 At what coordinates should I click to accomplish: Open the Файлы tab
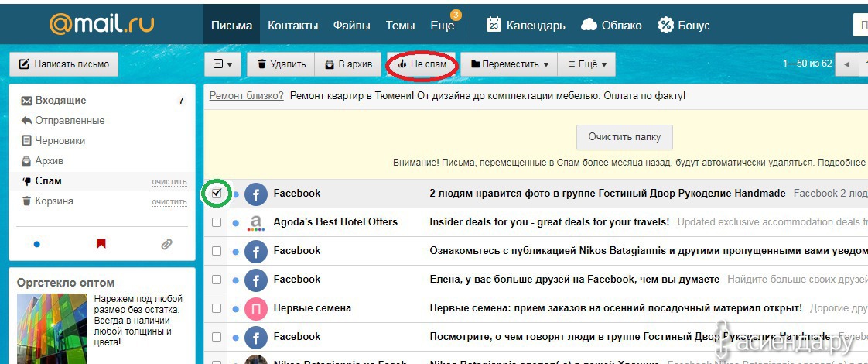coord(351,26)
